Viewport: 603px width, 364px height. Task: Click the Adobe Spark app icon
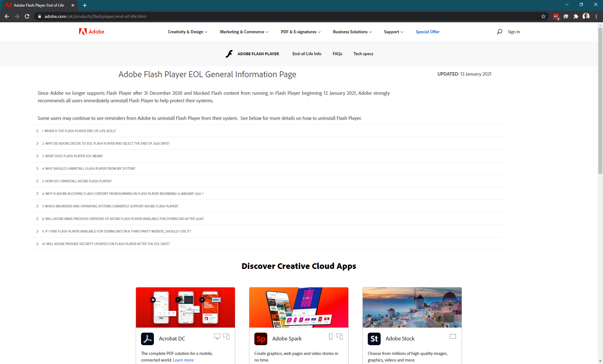[x=260, y=339]
